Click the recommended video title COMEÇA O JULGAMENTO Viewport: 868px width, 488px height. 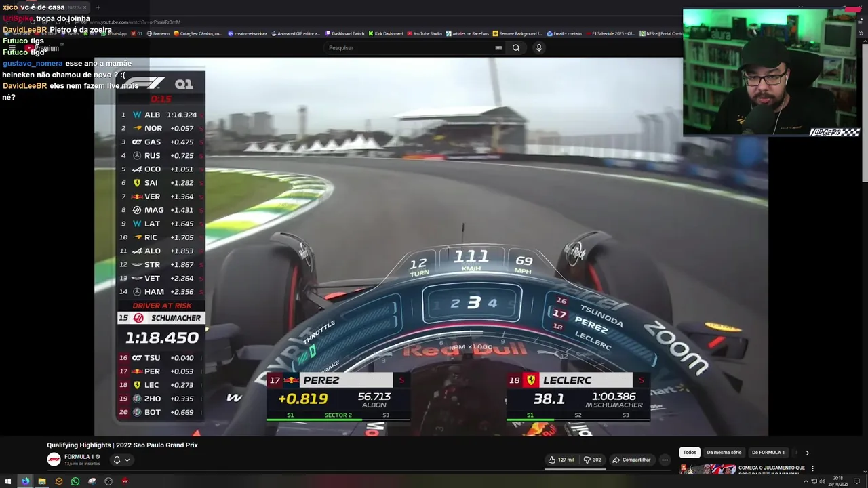(x=772, y=469)
